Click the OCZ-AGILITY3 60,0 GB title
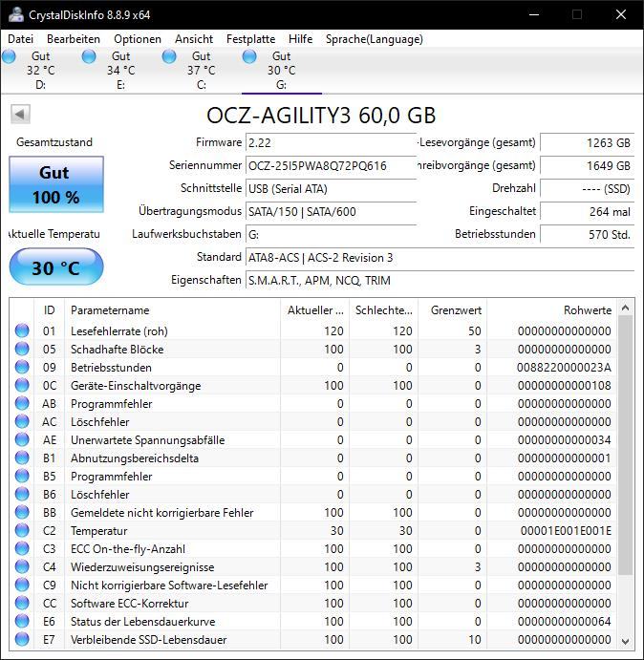The image size is (644, 660). click(321, 115)
